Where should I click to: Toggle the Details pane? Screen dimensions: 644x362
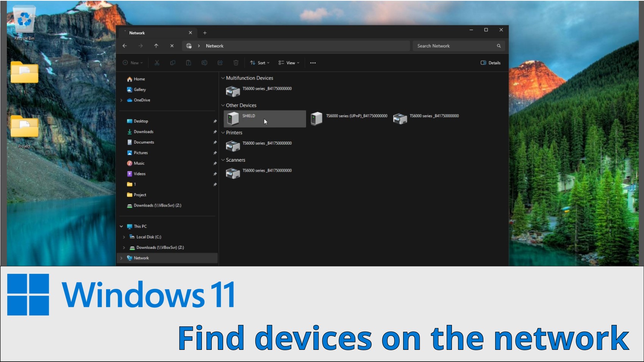491,63
